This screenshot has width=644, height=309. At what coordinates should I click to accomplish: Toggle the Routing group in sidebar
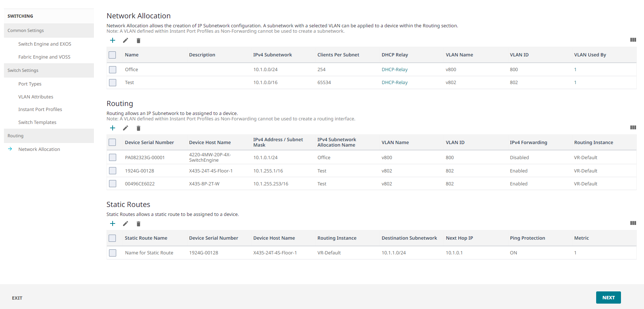[49, 136]
